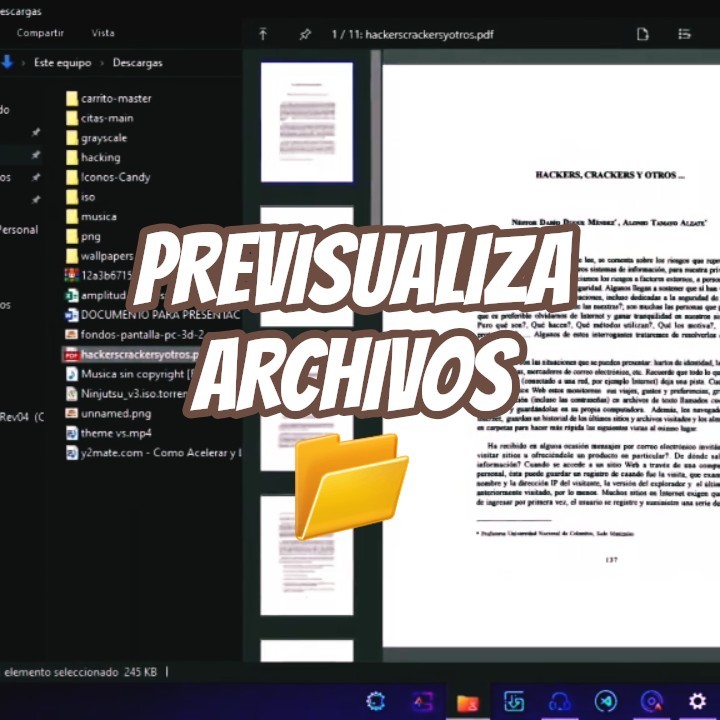
Task: Select Musica sin copyright audio file
Action: pyautogui.click(x=130, y=374)
